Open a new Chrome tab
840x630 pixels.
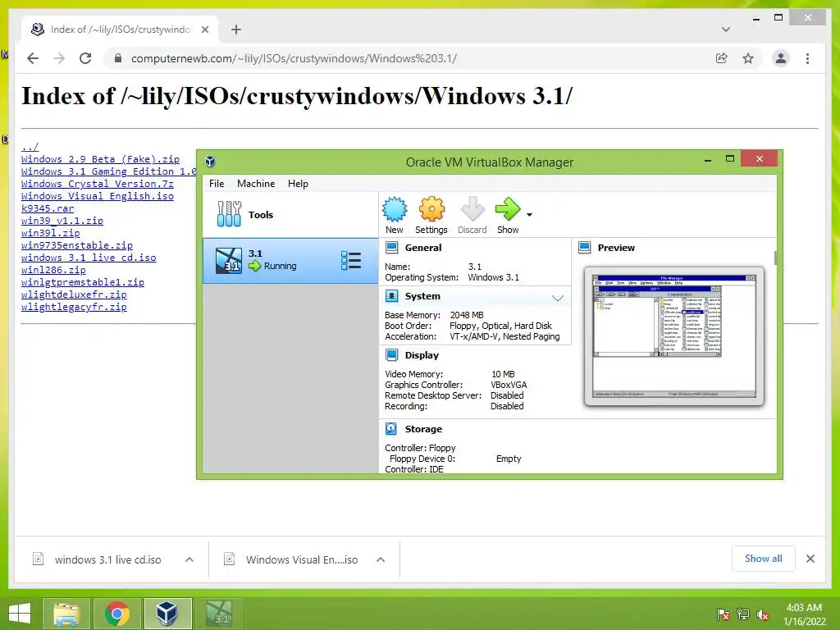point(236,30)
